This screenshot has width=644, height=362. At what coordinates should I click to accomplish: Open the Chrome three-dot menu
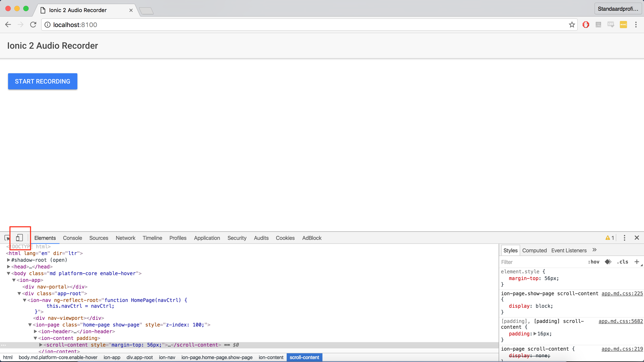pos(636,25)
